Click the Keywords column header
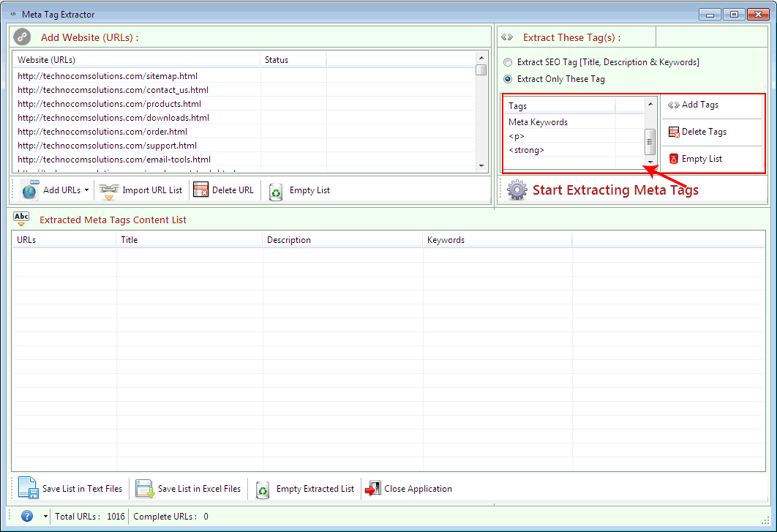The image size is (777, 532). tap(498, 240)
